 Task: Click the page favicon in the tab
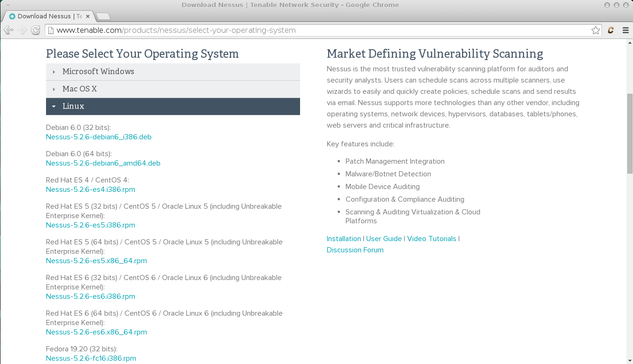(x=12, y=16)
